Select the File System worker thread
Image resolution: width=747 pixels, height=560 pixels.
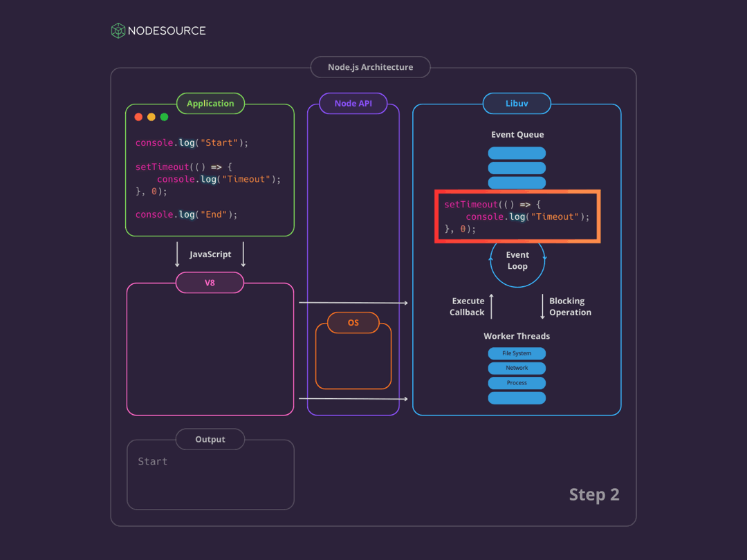pyautogui.click(x=517, y=353)
